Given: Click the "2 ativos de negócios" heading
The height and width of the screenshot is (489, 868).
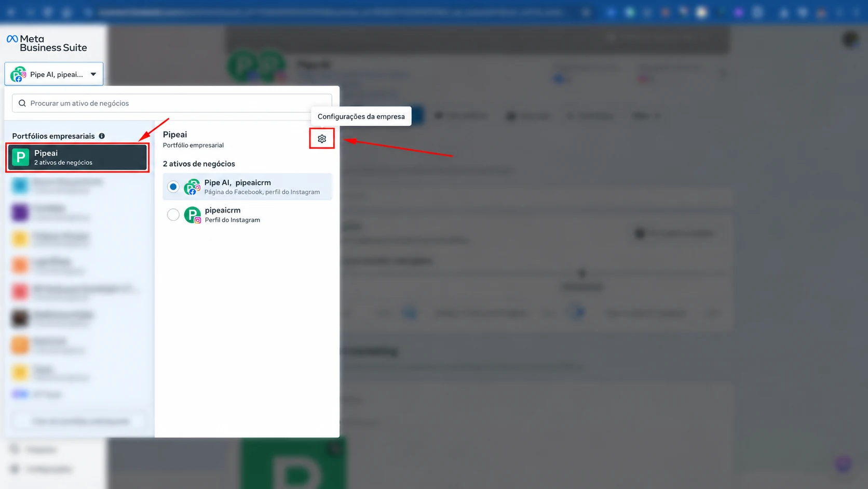Looking at the screenshot, I should click(199, 164).
